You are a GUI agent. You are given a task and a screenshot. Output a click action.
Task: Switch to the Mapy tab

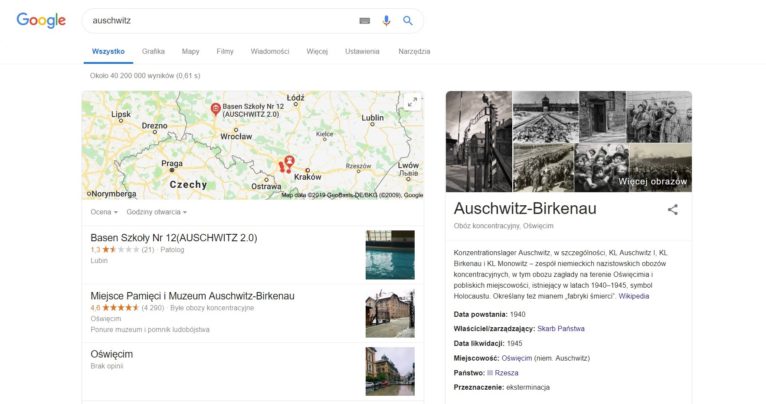tap(190, 51)
